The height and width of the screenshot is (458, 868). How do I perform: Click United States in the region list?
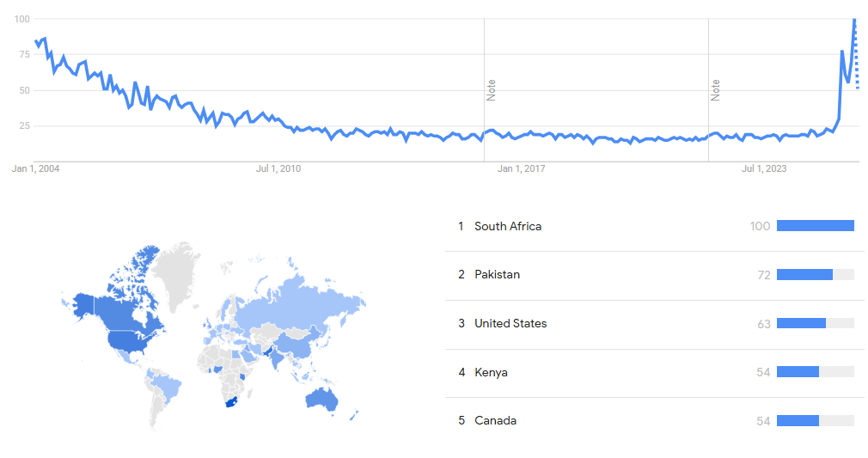[510, 324]
